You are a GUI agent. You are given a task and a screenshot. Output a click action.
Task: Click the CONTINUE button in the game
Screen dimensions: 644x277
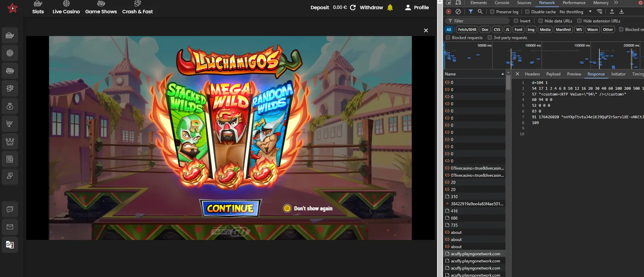230,208
